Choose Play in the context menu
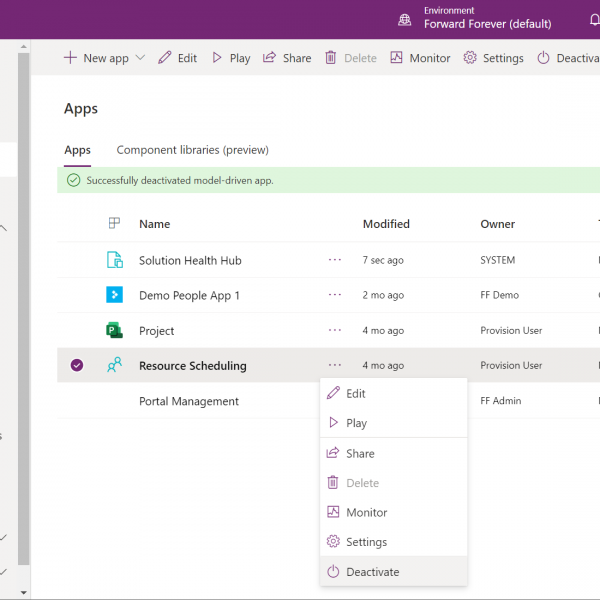This screenshot has width=600, height=600. tap(393, 423)
